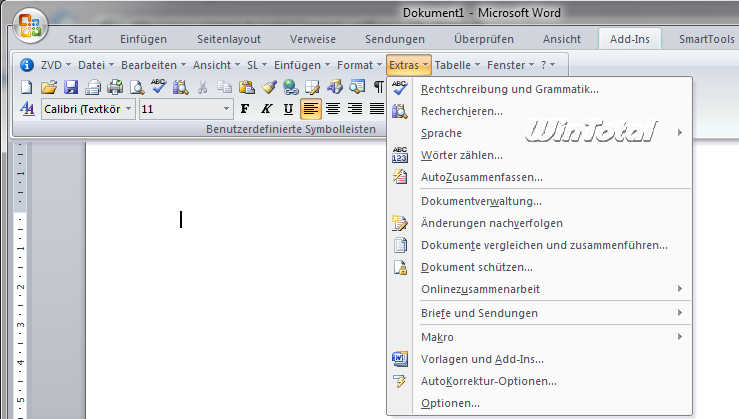Open the Tabelle dropdown menu
This screenshot has width=739, height=419.
tap(457, 65)
